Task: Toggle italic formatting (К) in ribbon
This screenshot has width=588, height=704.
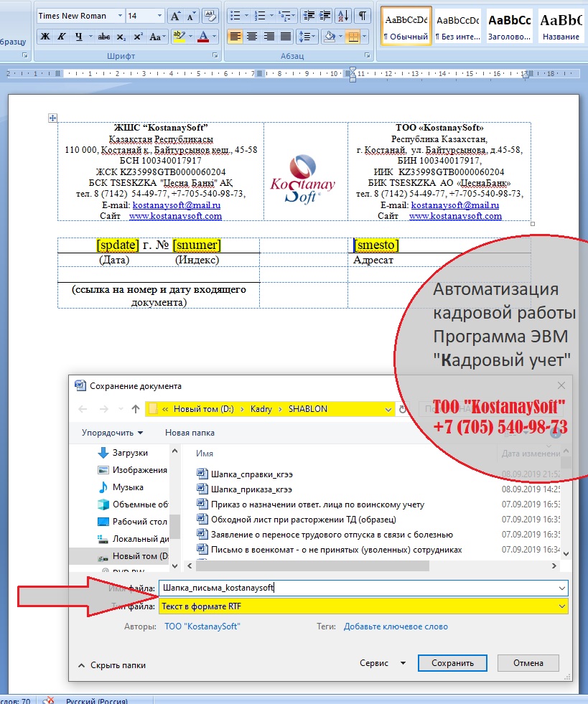Action: (62, 37)
